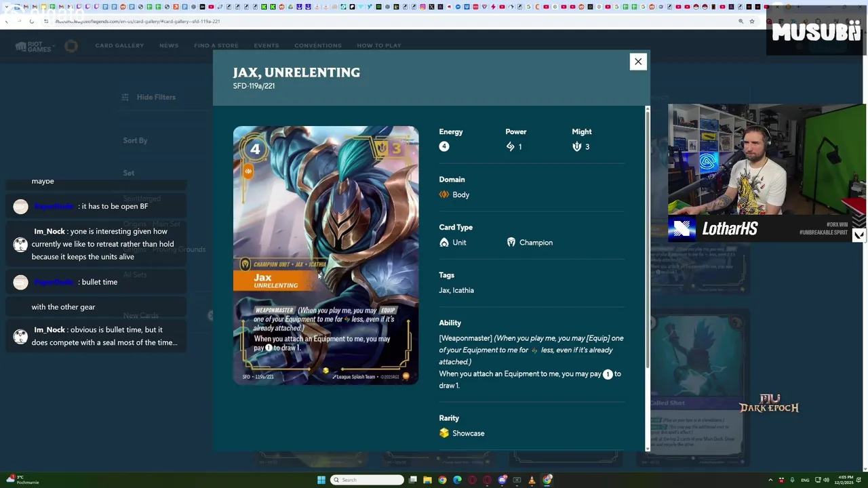
Task: Open Task View from taskbar
Action: pyautogui.click(x=412, y=480)
